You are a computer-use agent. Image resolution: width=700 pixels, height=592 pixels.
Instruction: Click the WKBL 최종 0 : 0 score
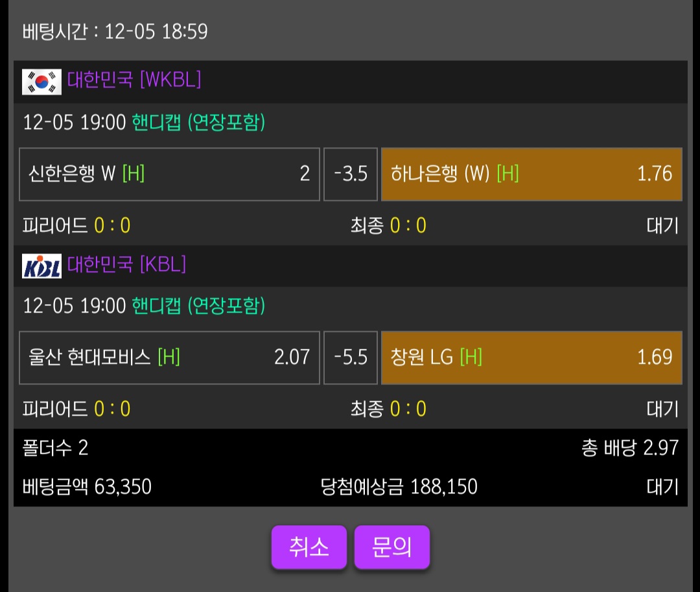click(x=388, y=226)
